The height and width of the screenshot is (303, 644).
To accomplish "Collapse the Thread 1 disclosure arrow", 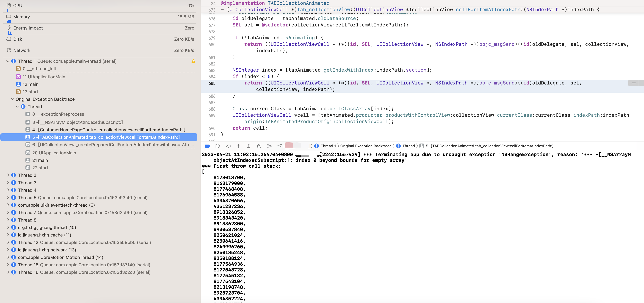I will click(x=8, y=61).
